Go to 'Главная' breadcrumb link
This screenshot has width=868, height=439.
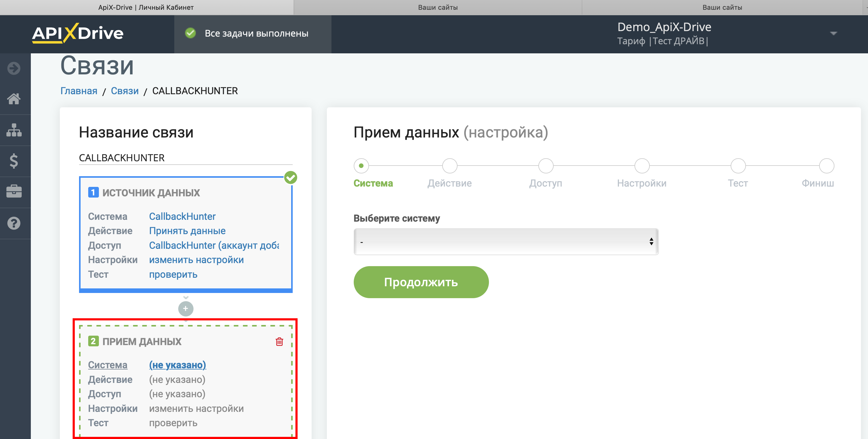(79, 91)
